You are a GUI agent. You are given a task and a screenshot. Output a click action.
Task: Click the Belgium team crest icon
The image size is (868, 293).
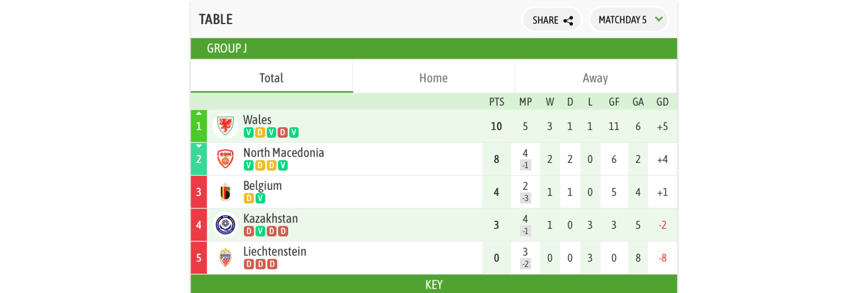(225, 192)
